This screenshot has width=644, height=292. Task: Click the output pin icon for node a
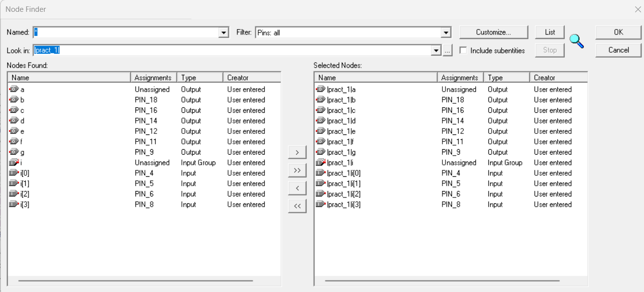14,90
